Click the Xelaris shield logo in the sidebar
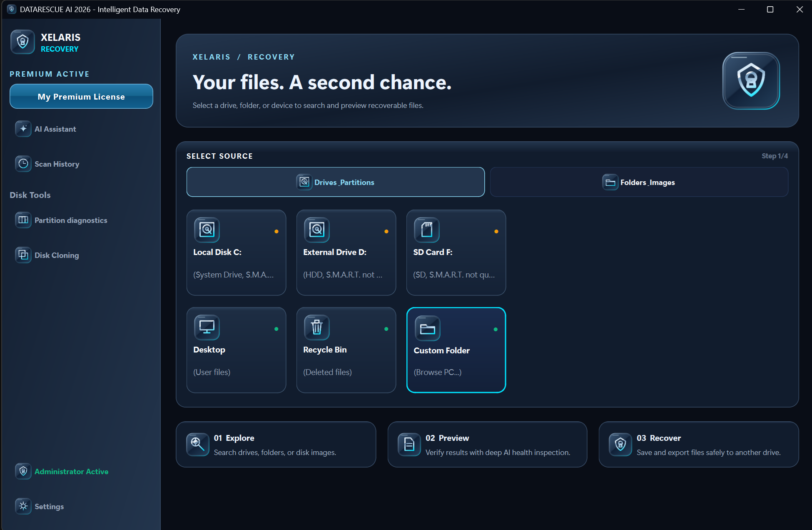Viewport: 812px width, 530px height. click(x=22, y=42)
